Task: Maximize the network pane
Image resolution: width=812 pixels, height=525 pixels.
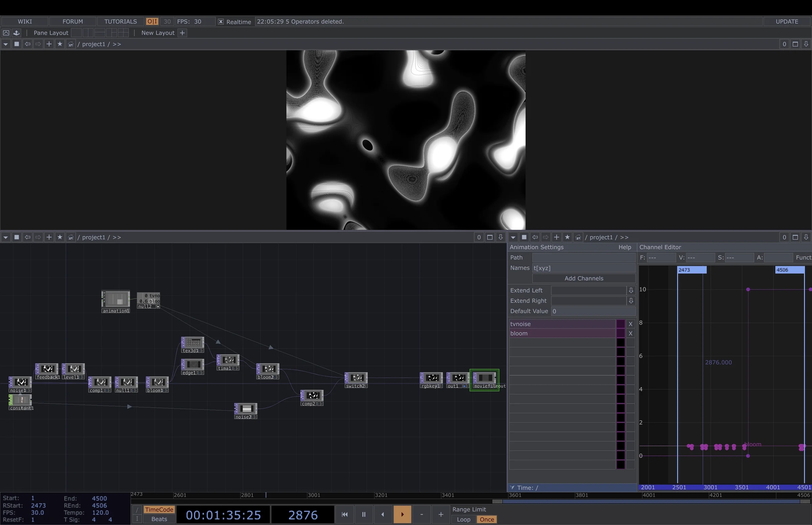Action: click(490, 237)
